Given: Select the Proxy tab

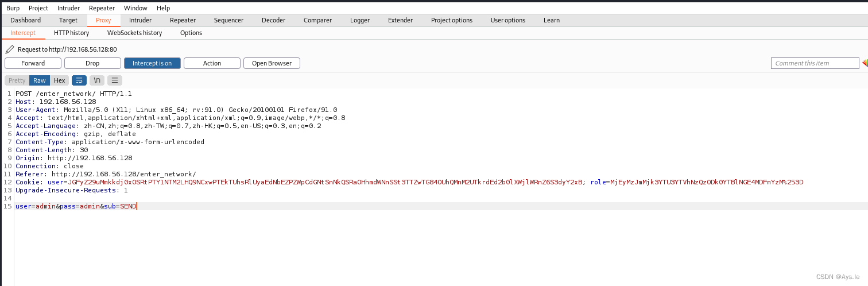Looking at the screenshot, I should pyautogui.click(x=103, y=20).
